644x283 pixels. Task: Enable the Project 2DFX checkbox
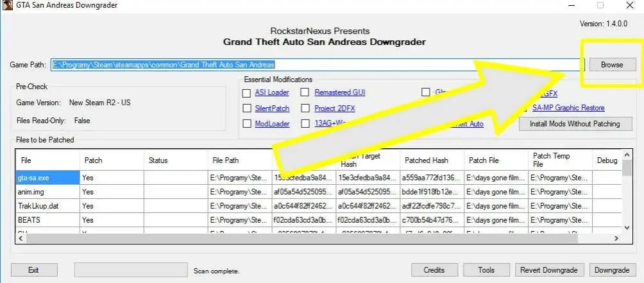tap(304, 108)
